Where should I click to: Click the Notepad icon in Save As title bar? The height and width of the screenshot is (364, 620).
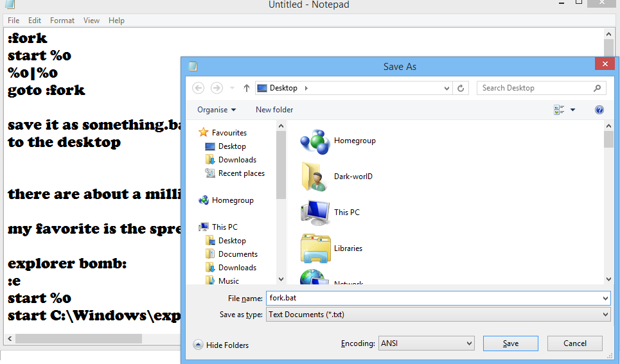[193, 66]
